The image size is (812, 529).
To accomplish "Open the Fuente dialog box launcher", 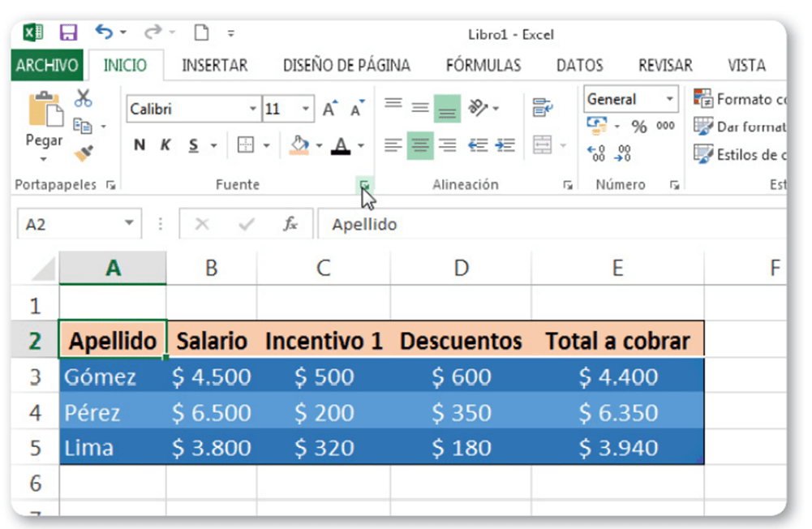I will [x=363, y=184].
